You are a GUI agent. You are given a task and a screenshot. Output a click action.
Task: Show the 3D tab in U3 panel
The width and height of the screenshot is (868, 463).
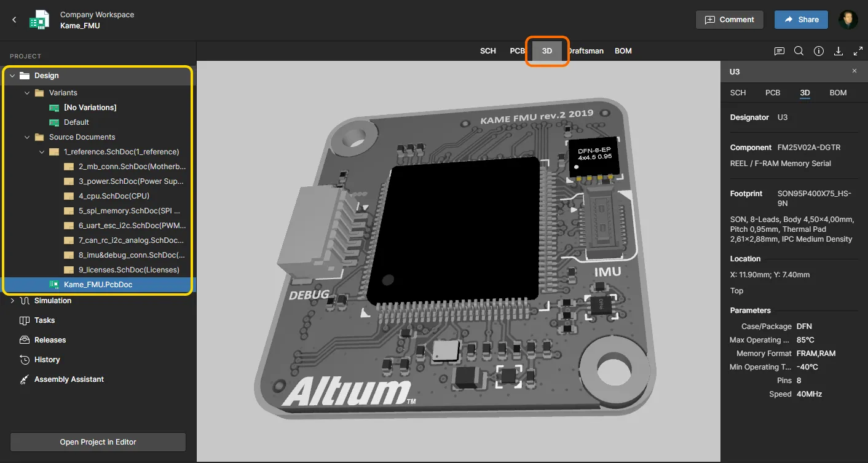point(805,93)
